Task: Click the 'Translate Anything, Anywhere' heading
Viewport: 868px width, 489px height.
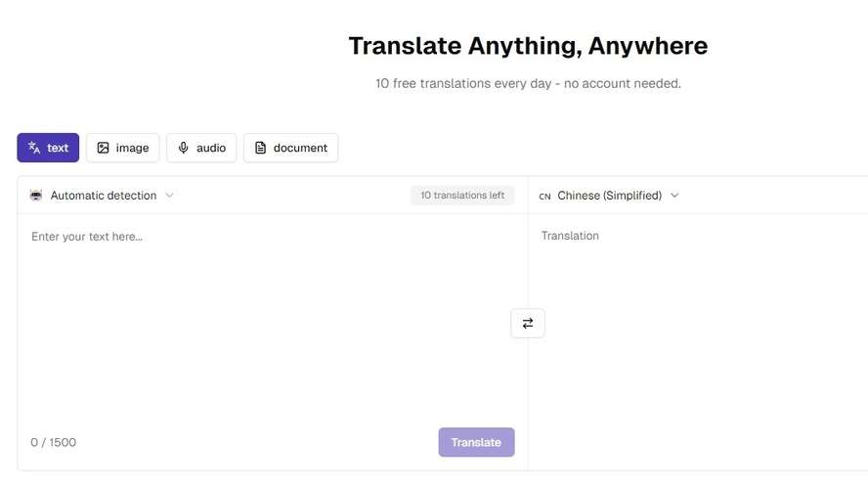Action: [528, 45]
